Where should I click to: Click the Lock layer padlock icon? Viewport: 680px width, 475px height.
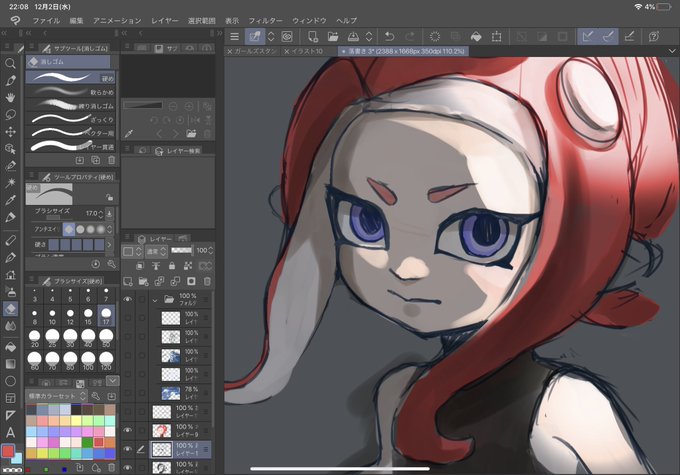tap(172, 265)
